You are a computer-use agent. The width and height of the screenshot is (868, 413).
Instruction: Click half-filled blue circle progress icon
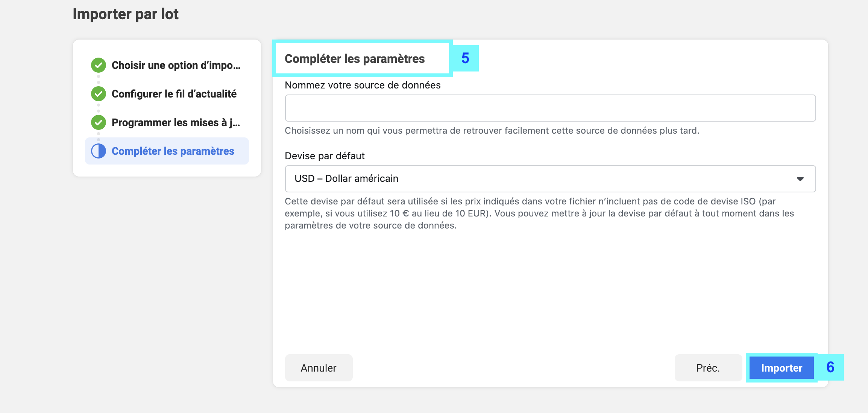[99, 151]
